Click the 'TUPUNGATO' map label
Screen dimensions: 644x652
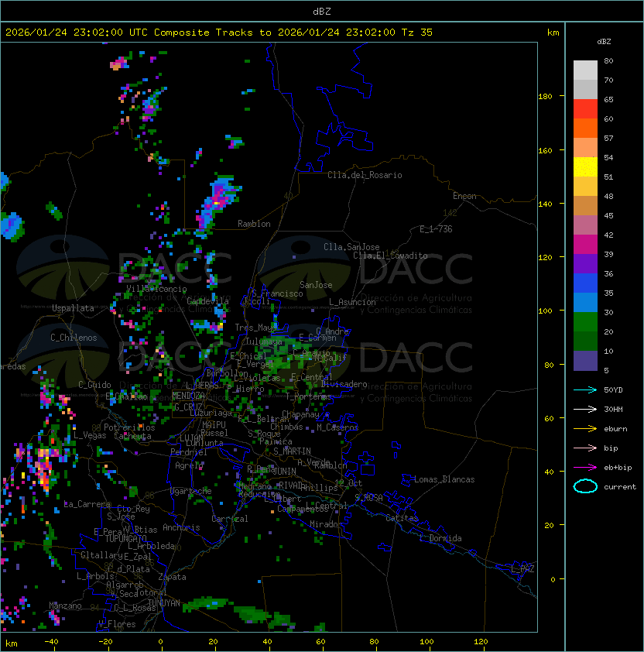[125, 539]
